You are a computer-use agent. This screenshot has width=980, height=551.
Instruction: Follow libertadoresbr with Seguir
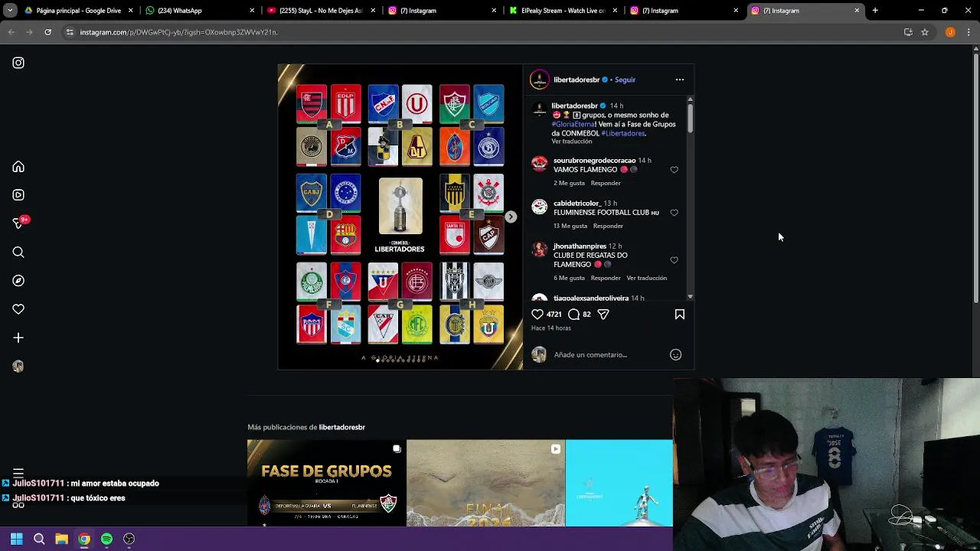pyautogui.click(x=625, y=80)
